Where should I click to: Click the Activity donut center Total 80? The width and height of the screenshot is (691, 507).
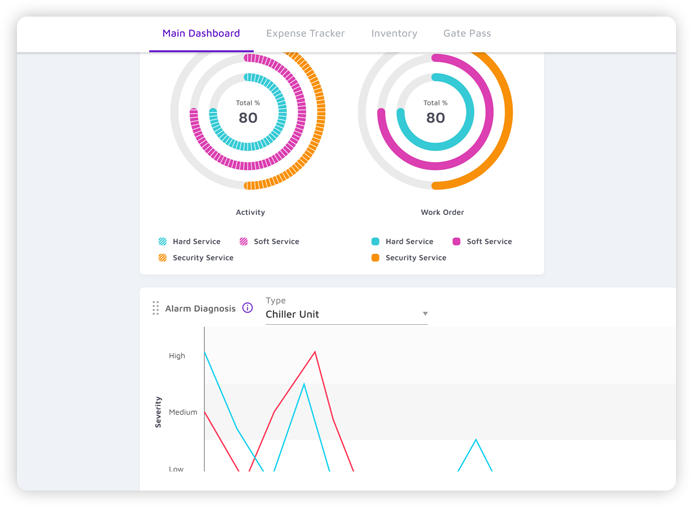pos(247,113)
